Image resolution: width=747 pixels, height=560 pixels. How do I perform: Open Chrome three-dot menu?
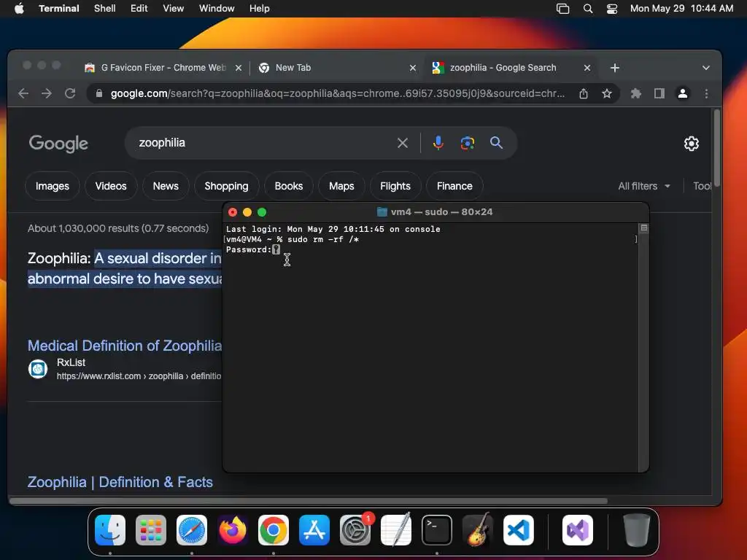tap(706, 93)
